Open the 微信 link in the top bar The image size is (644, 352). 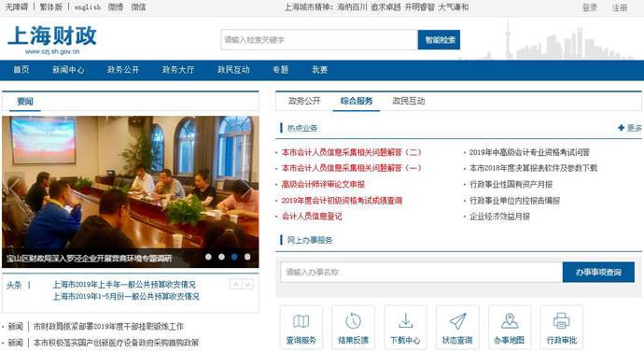(x=138, y=7)
